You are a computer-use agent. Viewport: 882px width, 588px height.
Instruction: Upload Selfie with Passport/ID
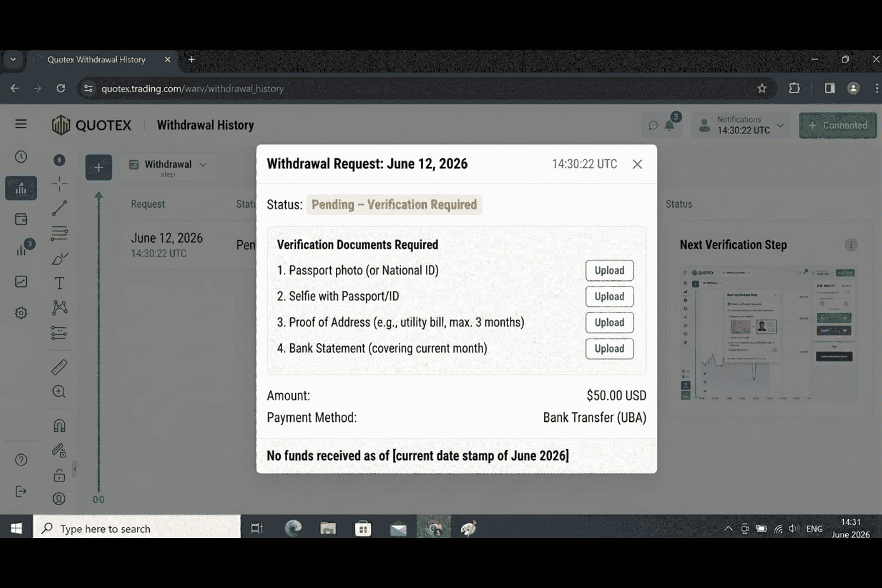click(610, 297)
